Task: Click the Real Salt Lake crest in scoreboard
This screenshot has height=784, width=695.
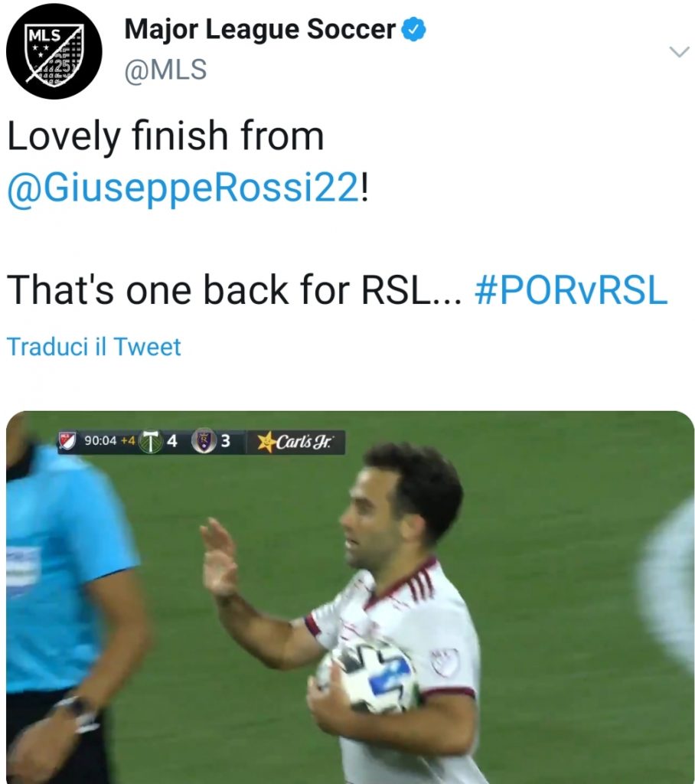Action: click(203, 442)
